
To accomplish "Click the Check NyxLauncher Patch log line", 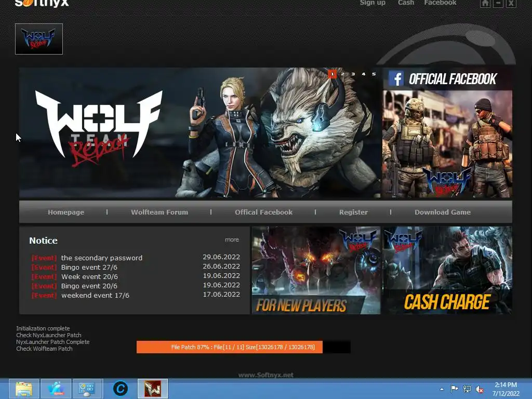I will coord(49,335).
